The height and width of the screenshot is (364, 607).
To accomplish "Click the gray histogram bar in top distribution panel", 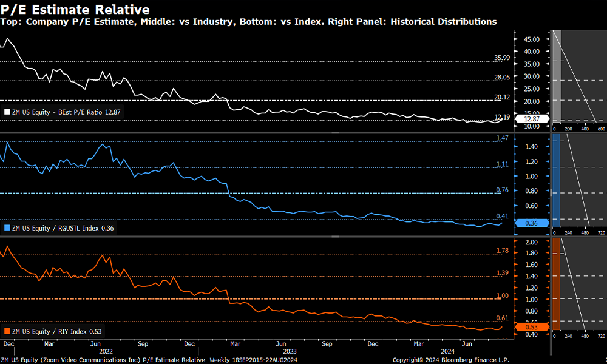I will 556,78.
